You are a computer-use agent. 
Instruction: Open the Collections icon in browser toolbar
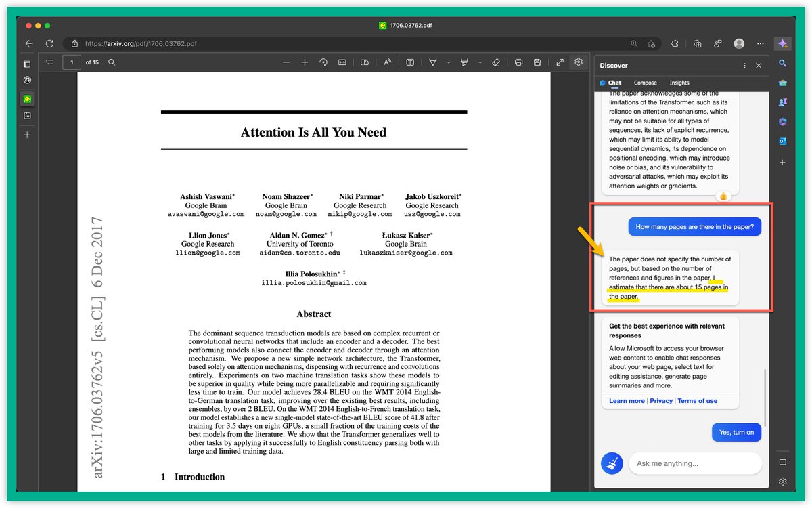pyautogui.click(x=698, y=43)
